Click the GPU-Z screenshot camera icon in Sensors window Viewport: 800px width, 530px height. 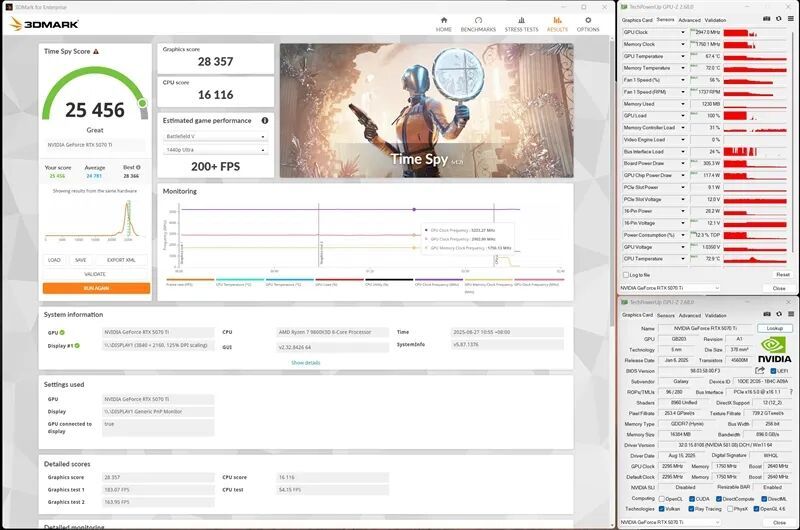[x=766, y=19]
